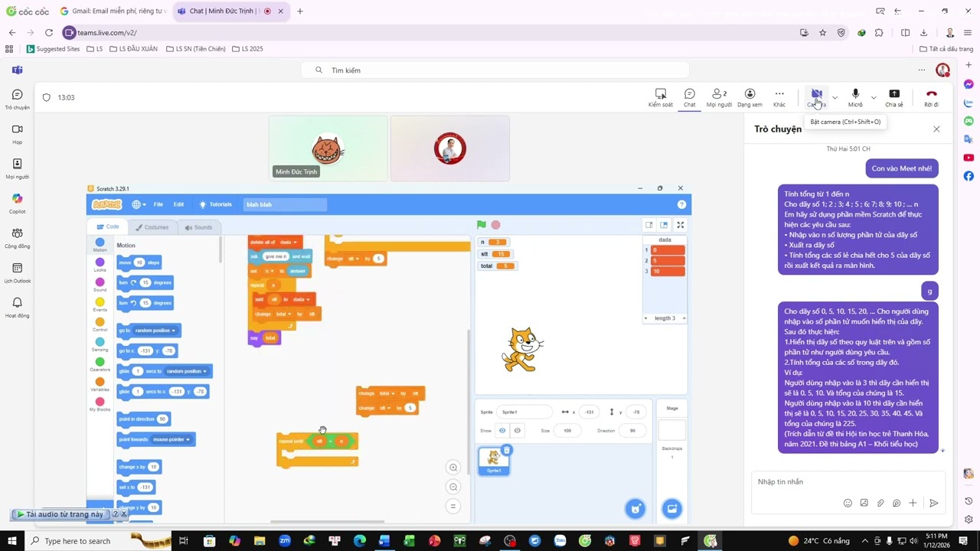Leave the call with 'Rời đi'

click(x=931, y=98)
